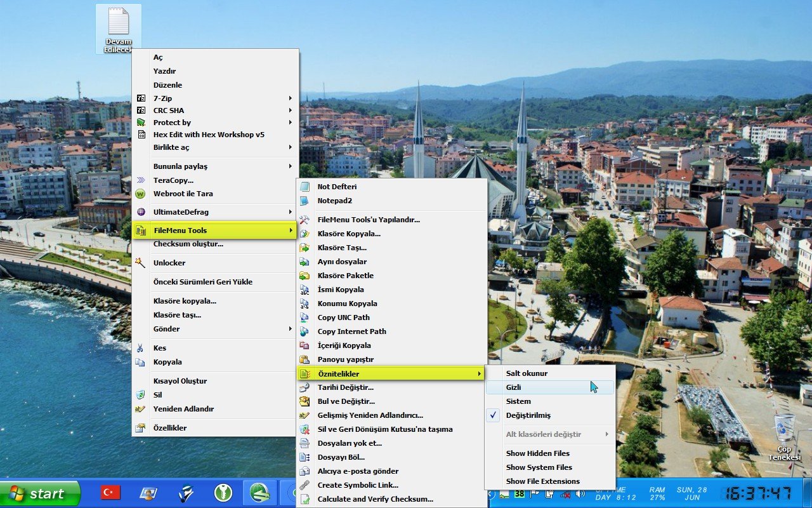
Task: Click the Dosyaları yok et shredder icon
Action: [304, 443]
